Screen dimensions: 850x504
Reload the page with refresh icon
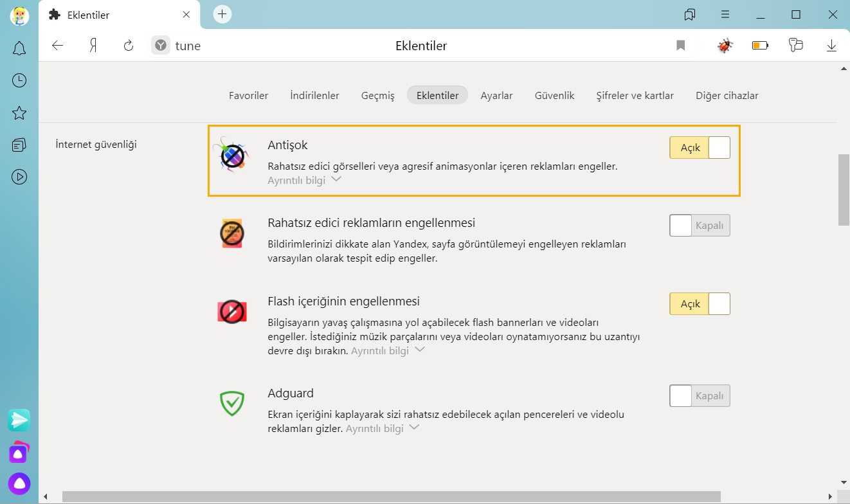pos(129,46)
